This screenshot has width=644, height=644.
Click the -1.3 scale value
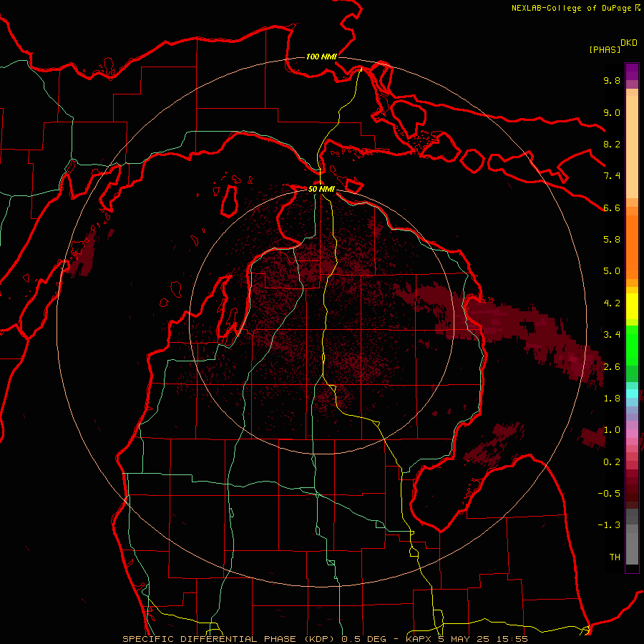tap(609, 525)
